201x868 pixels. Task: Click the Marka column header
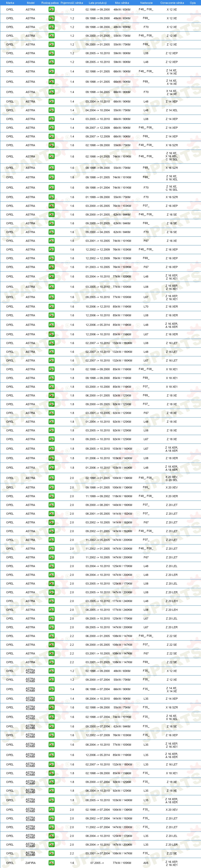point(10,3)
